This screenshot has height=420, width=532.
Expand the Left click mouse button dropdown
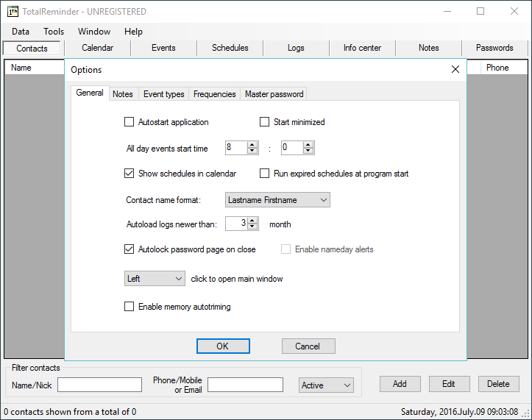pyautogui.click(x=155, y=279)
